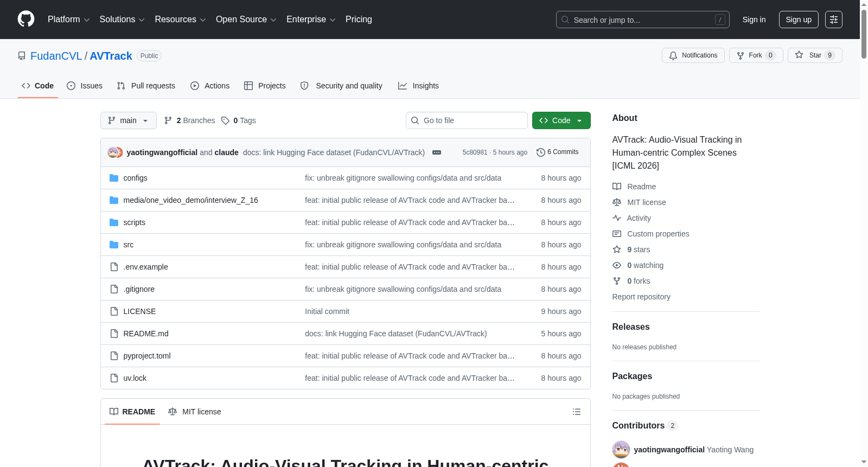Go to the Actions tab
The image size is (868, 467).
point(210,86)
